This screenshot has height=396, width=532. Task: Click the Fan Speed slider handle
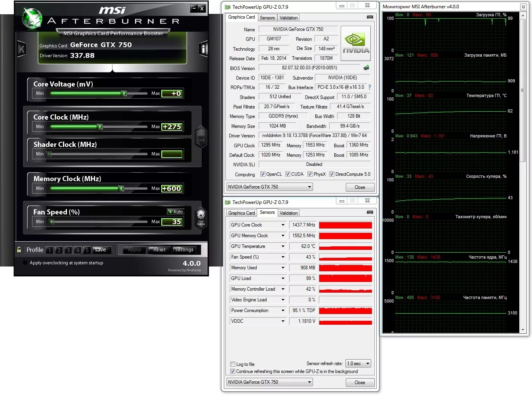click(51, 222)
